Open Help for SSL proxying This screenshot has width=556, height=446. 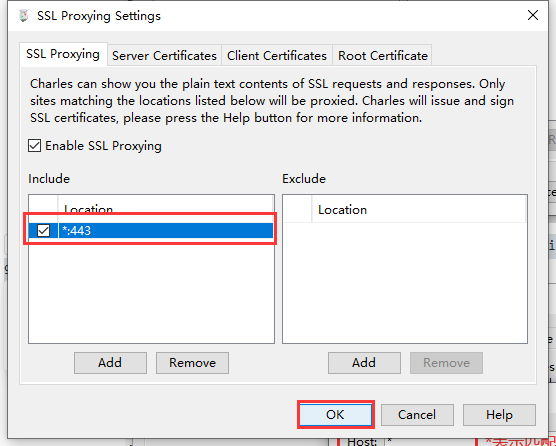(x=499, y=414)
